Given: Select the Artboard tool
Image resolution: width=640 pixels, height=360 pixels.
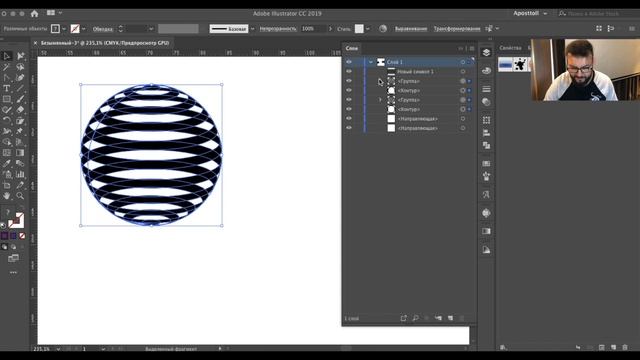Looking at the screenshot, I should click(7, 185).
